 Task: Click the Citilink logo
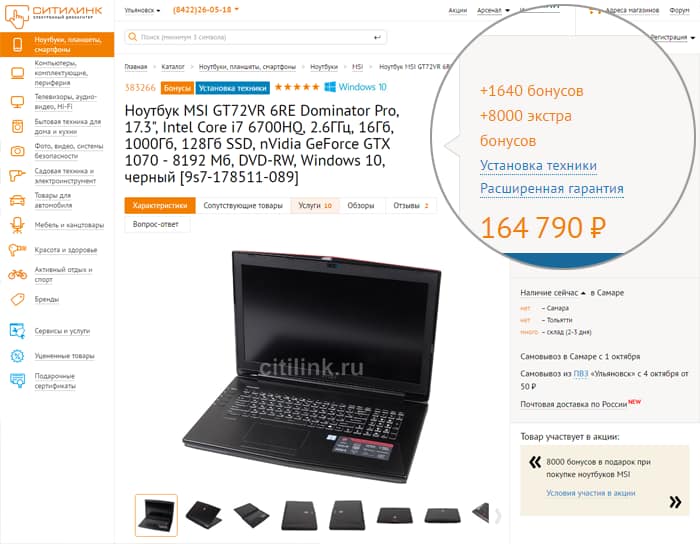(54, 14)
